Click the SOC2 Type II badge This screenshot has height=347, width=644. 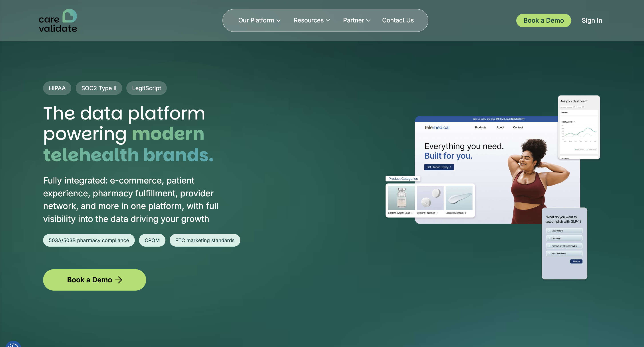(99, 88)
